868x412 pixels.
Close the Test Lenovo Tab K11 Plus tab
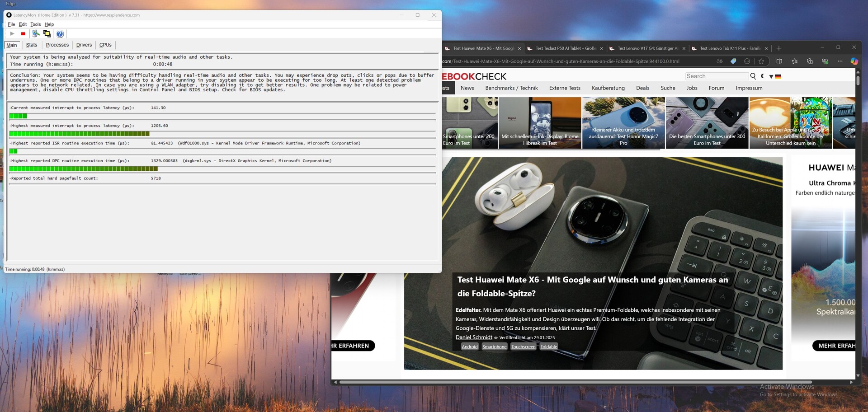click(x=766, y=48)
